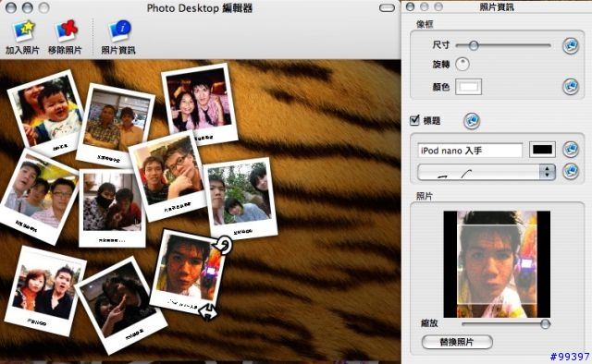Click the 替換照片 replace photo button
This screenshot has height=364, width=592.
click(457, 342)
